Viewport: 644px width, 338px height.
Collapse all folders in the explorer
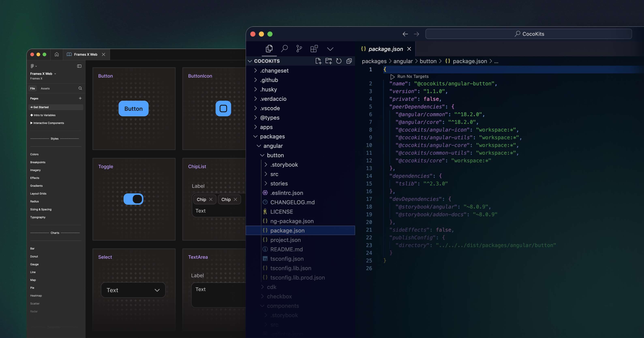pyautogui.click(x=349, y=61)
